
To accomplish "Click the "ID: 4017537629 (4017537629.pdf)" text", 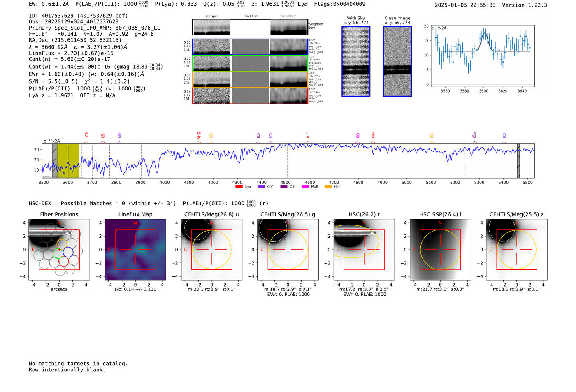I will click(78, 16).
